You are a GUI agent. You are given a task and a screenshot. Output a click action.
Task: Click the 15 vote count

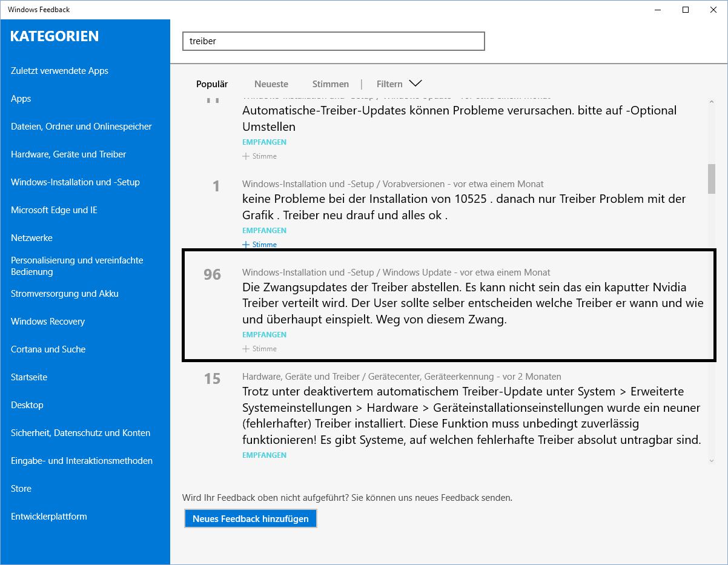213,378
